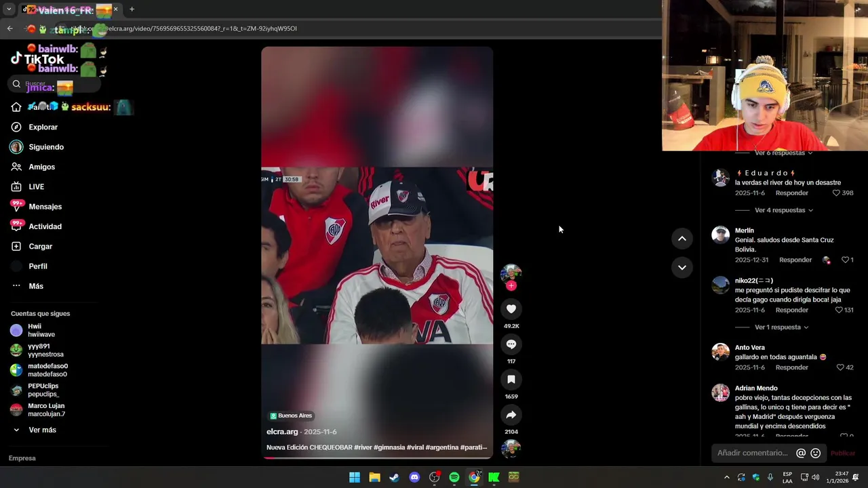868x488 pixels.
Task: Bookmark the video with the save icon
Action: click(511, 380)
